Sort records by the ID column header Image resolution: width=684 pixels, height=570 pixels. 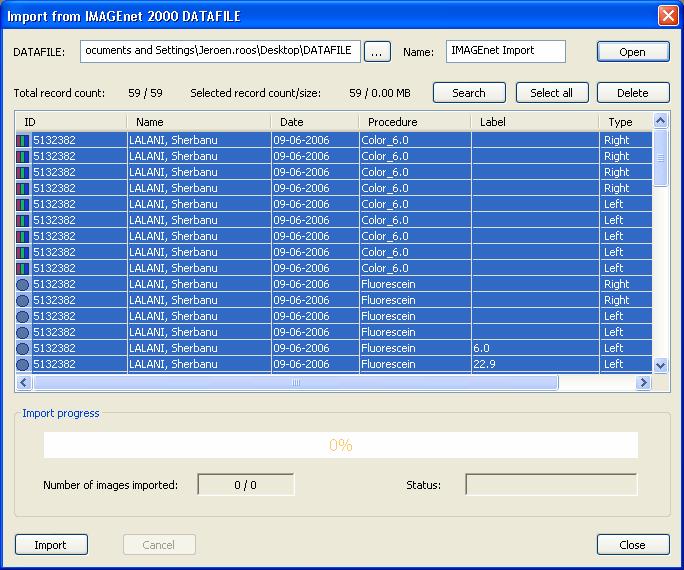tap(71, 122)
